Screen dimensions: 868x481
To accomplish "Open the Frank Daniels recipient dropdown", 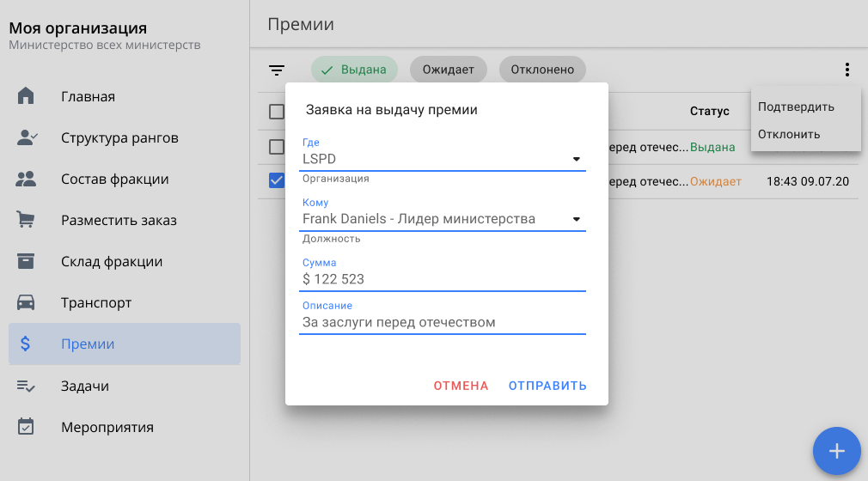I will pyautogui.click(x=577, y=219).
